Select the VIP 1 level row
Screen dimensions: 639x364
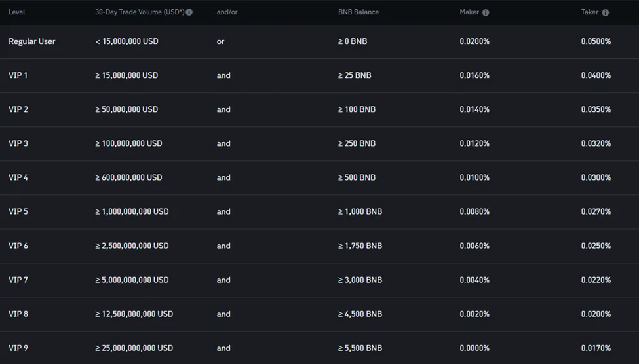[x=320, y=75]
